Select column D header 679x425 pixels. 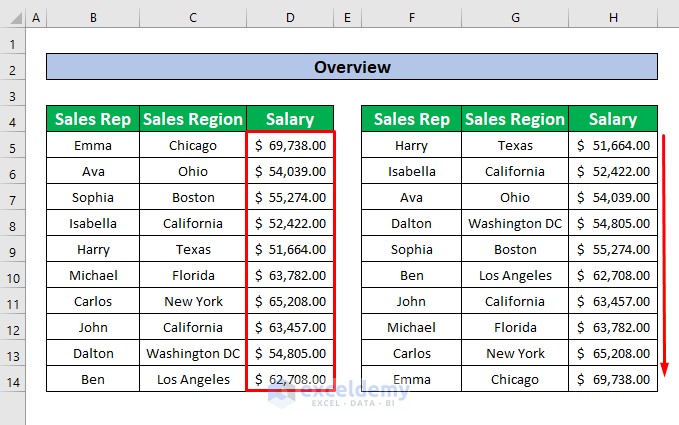click(290, 18)
